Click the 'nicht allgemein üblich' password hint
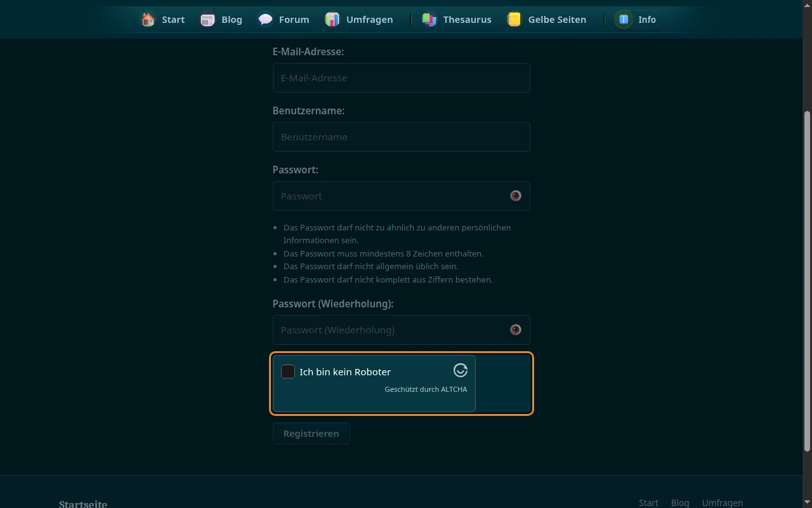Viewport: 812px width, 508px height. [x=371, y=266]
